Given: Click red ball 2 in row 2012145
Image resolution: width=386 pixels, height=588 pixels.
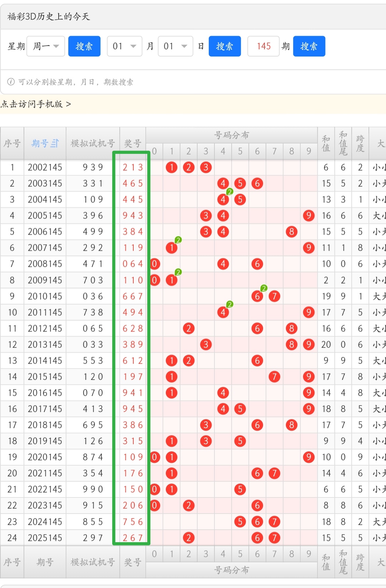Looking at the screenshot, I should coord(189,328).
